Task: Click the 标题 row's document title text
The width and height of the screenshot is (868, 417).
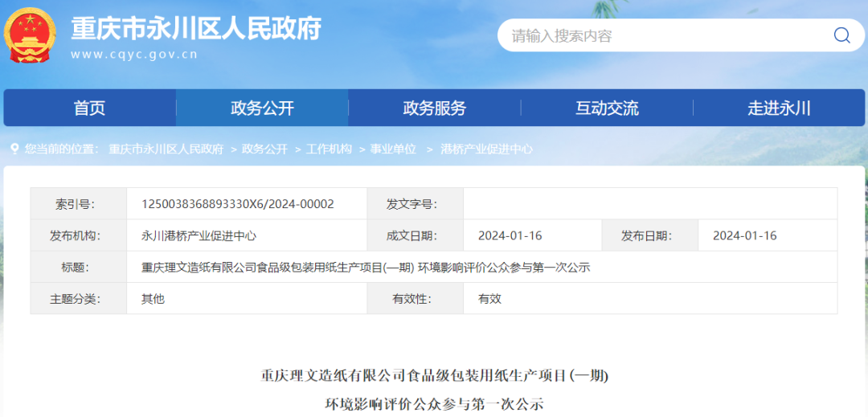Action: point(366,268)
